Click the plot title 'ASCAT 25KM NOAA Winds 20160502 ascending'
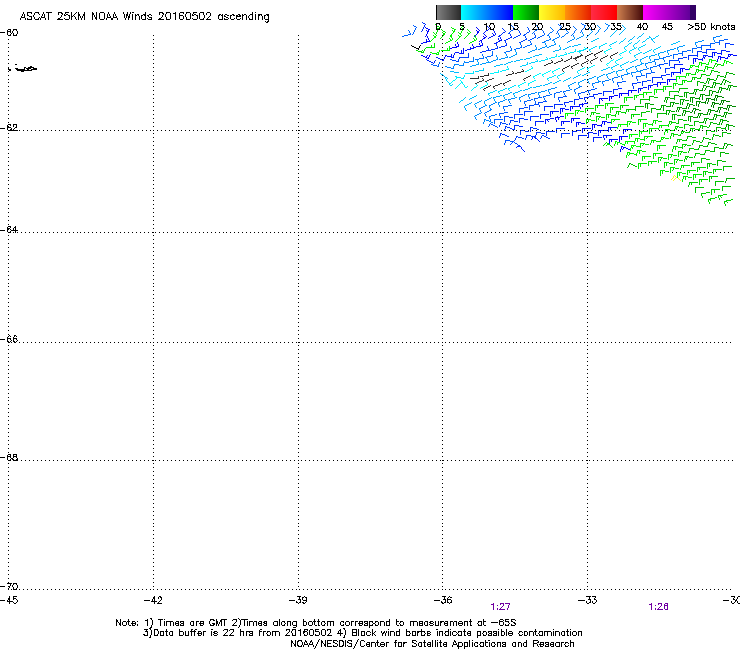Image resolution: width=740 pixels, height=650 pixels. [144, 17]
